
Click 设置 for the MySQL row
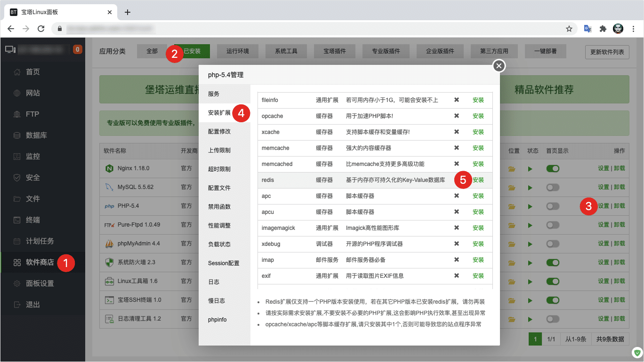click(604, 187)
